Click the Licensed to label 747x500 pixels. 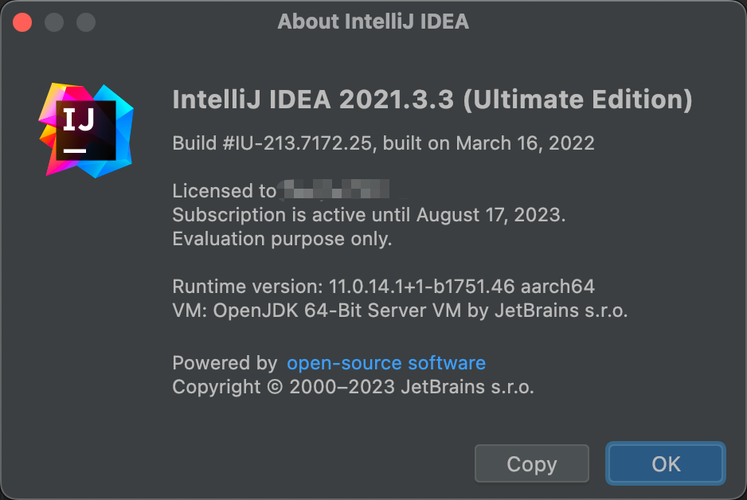click(x=224, y=191)
